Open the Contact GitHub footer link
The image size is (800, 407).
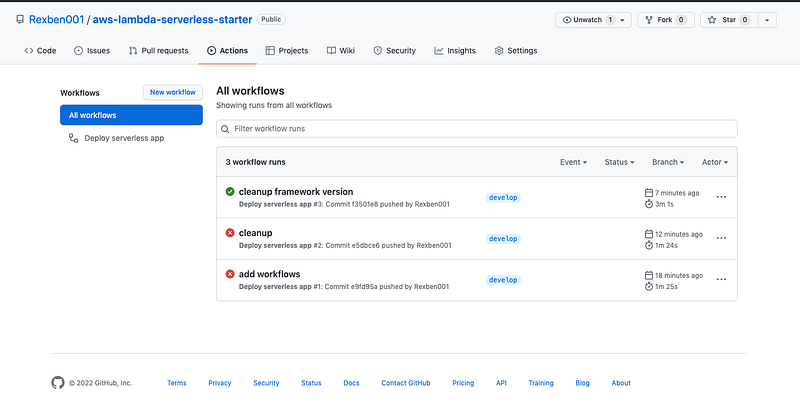406,383
